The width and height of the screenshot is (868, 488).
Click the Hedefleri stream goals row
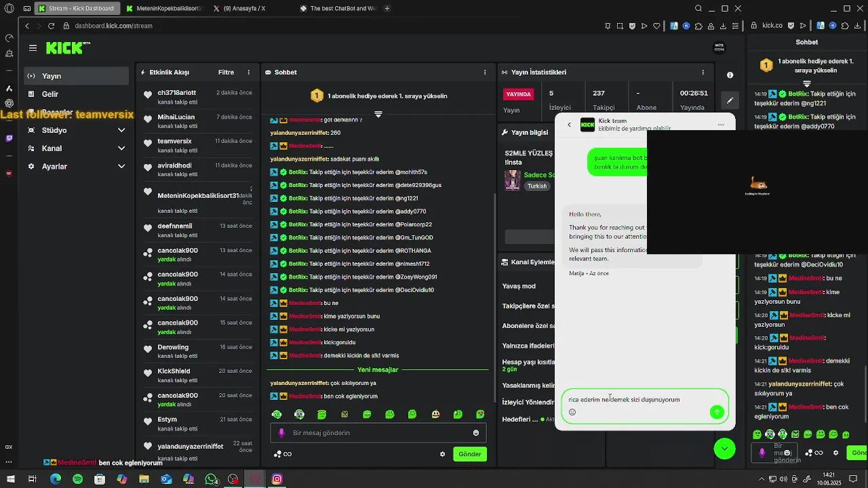pyautogui.click(x=528, y=420)
